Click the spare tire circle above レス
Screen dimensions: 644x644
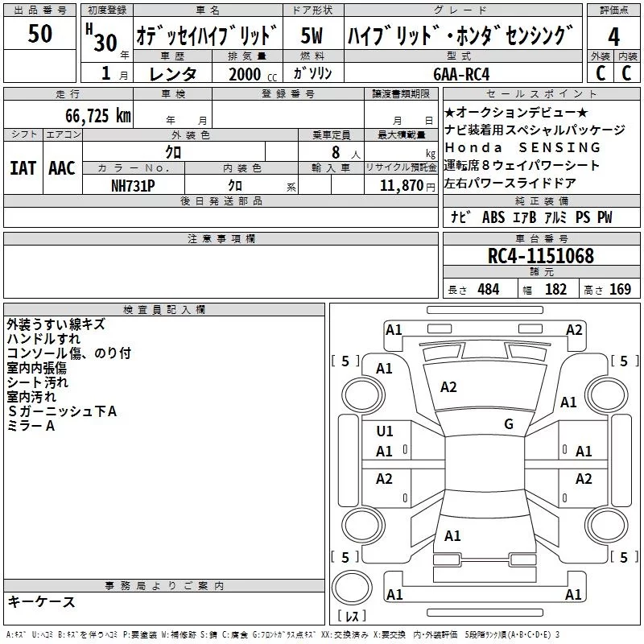pyautogui.click(x=352, y=585)
